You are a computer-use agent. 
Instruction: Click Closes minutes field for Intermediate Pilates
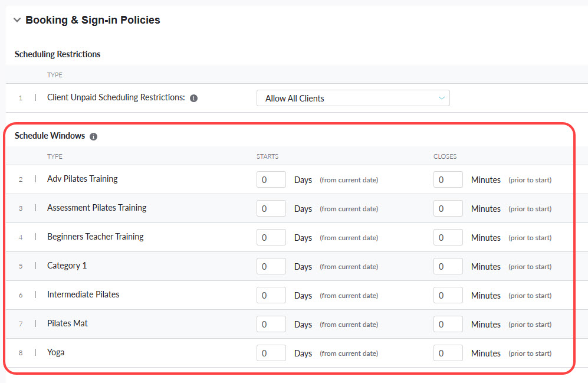click(x=448, y=295)
